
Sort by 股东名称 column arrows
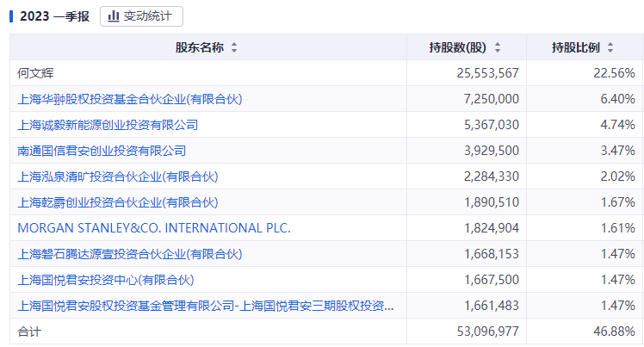[x=234, y=47]
